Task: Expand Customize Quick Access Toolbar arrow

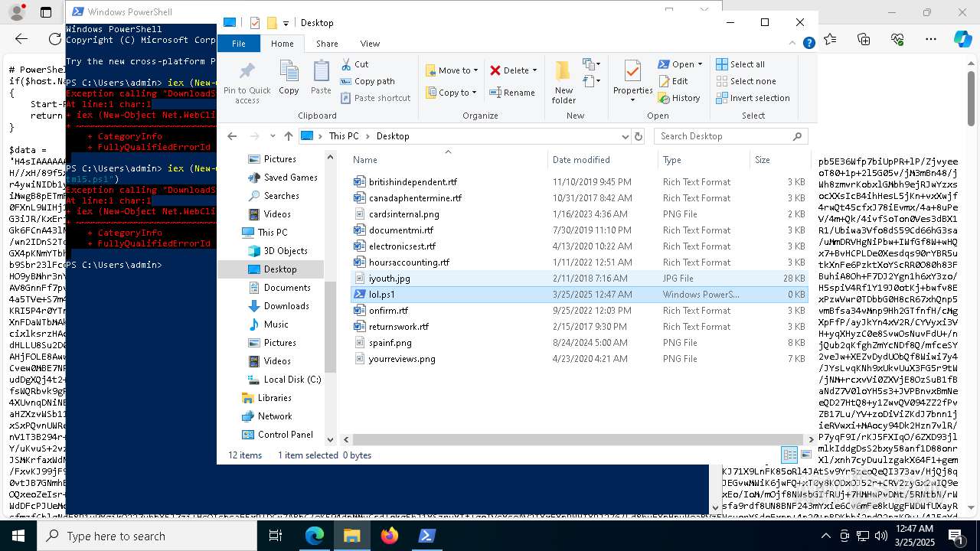Action: [286, 23]
